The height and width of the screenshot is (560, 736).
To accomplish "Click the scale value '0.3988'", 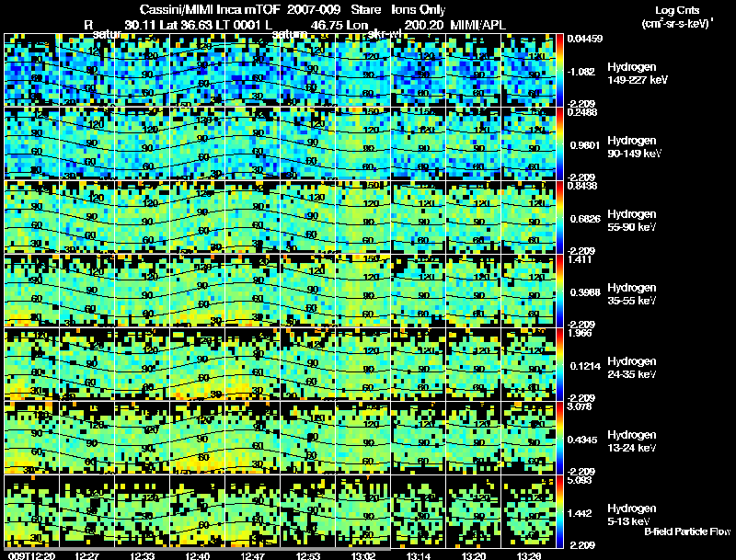I will pos(585,292).
